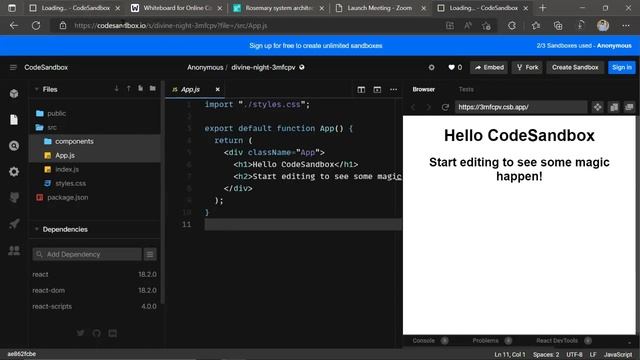Switch to the Tests tab
Image resolution: width=640 pixels, height=360 pixels.
(x=466, y=89)
